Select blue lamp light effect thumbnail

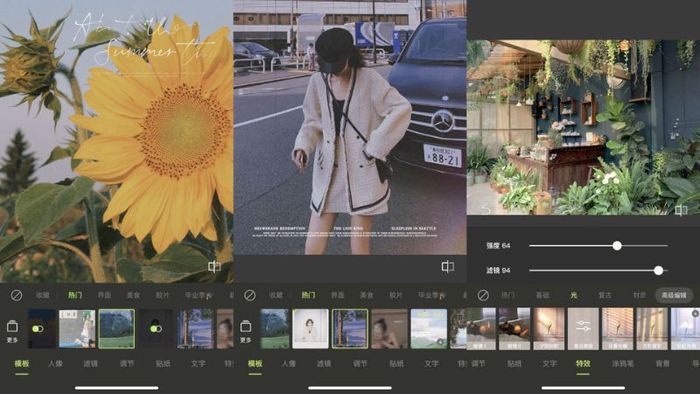point(686,328)
